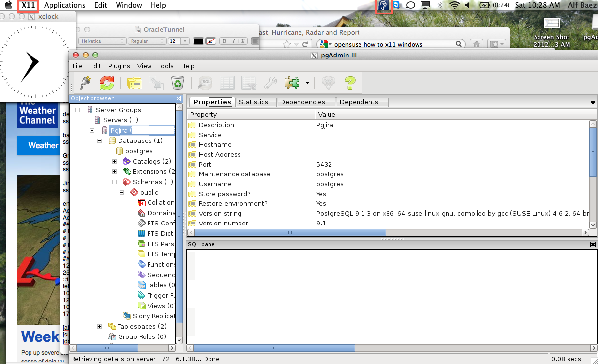Screen dimensions: 598x364
Task: Click the Wi-Fi icon in the menu bar
Action: [455, 5]
